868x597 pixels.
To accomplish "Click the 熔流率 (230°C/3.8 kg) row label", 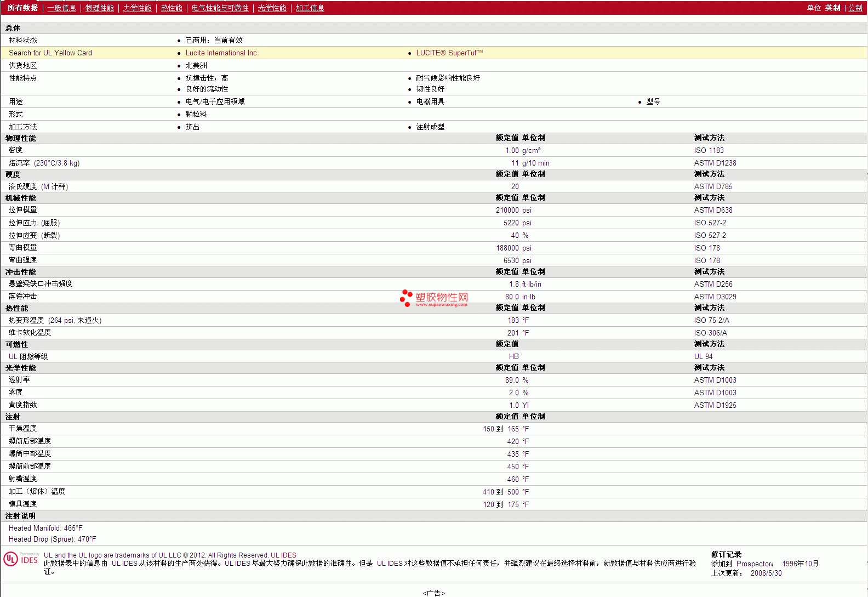I will [44, 163].
